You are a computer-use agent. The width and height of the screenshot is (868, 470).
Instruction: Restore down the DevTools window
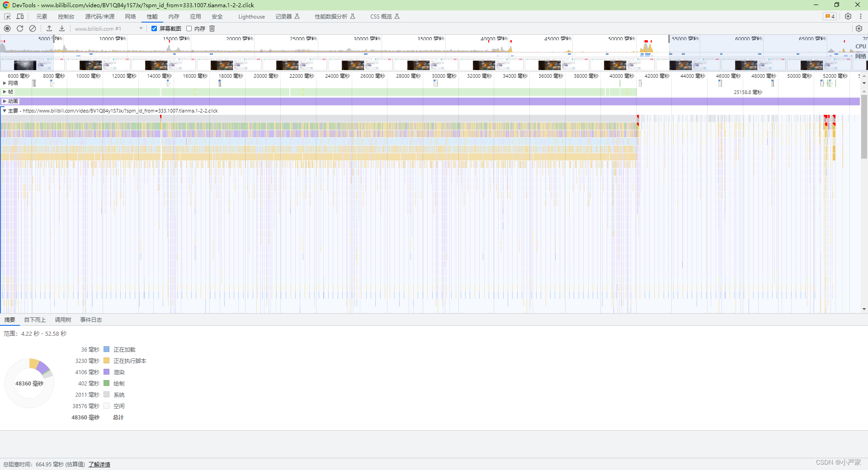point(837,5)
